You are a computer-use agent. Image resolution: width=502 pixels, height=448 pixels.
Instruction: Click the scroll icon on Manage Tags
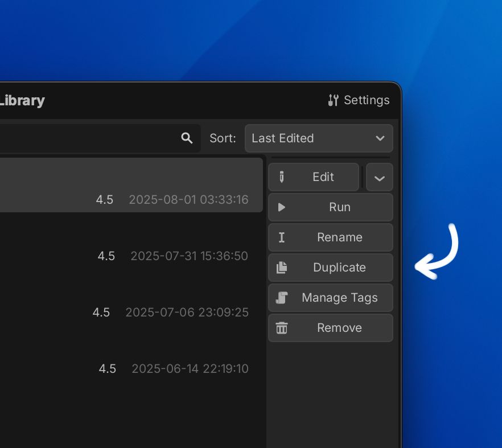(x=281, y=298)
